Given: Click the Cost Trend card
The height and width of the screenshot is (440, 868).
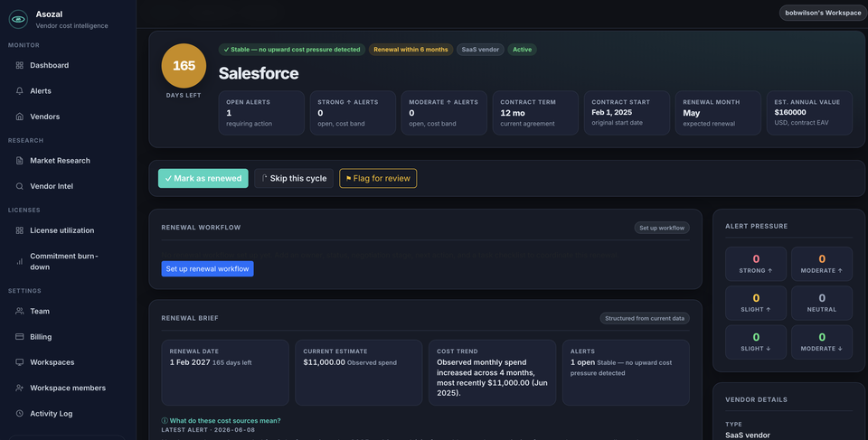Looking at the screenshot, I should [492, 372].
